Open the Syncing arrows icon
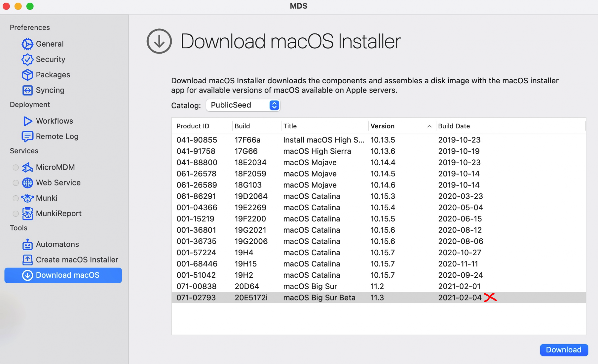This screenshot has height=364, width=598. coord(27,90)
